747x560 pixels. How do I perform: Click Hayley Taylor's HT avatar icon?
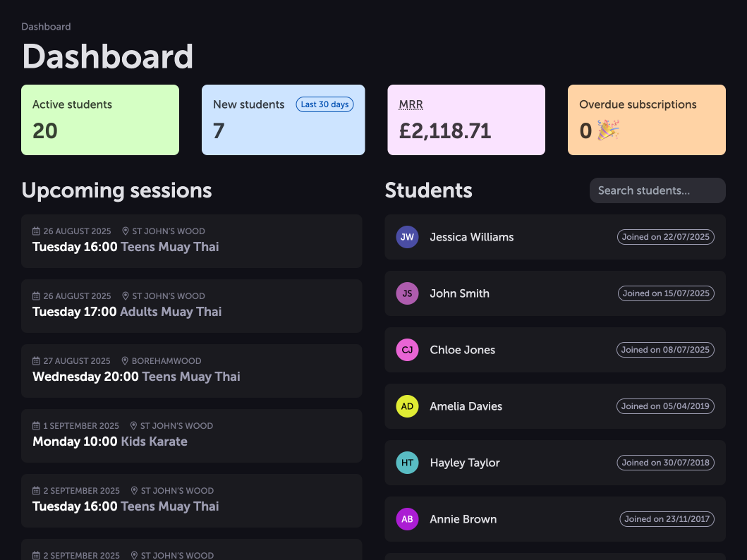[407, 463]
